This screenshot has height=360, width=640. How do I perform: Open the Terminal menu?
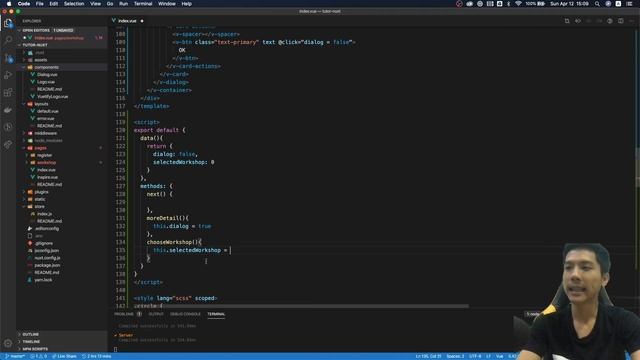[x=143, y=4]
